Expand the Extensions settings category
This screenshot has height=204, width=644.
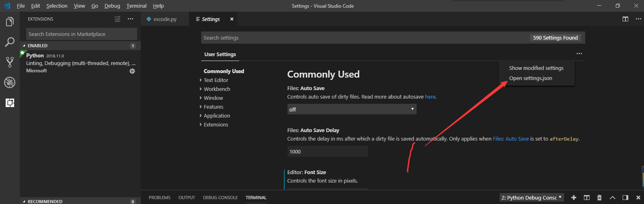point(216,124)
